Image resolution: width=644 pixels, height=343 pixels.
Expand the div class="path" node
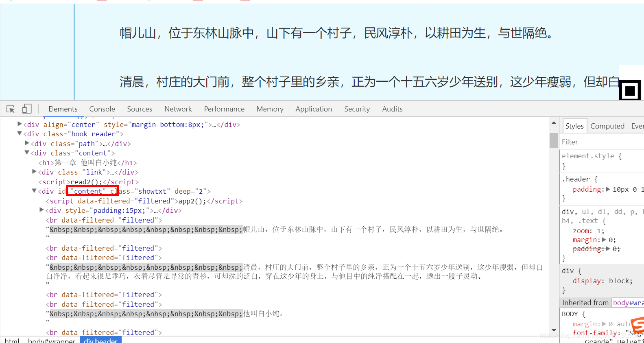point(27,143)
